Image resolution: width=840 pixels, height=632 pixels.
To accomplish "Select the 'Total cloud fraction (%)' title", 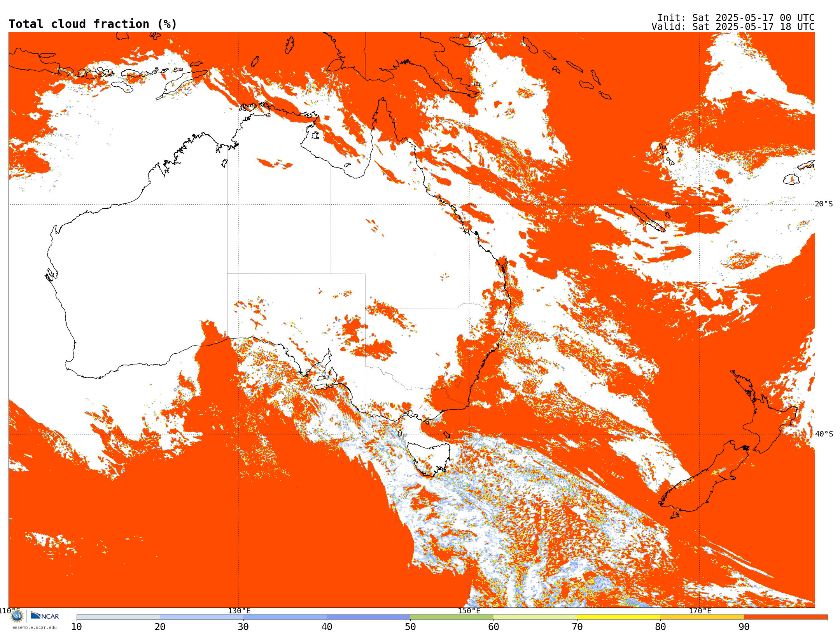I will point(93,24).
